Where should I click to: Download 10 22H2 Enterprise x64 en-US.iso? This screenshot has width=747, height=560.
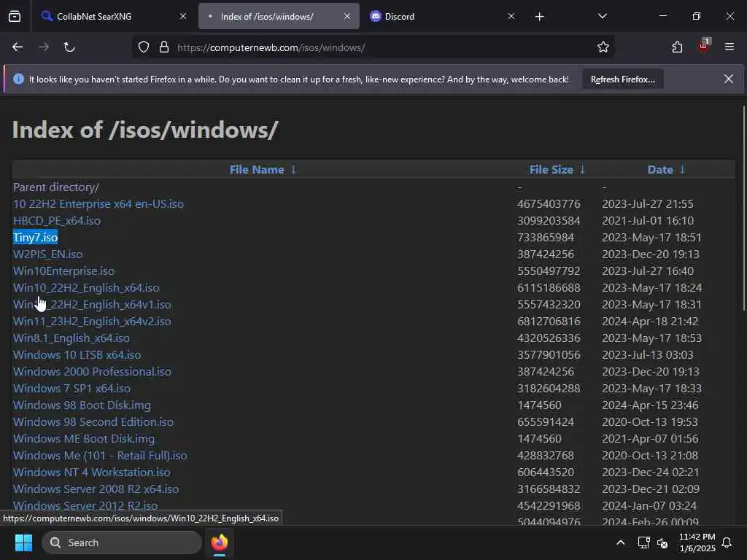pyautogui.click(x=98, y=204)
